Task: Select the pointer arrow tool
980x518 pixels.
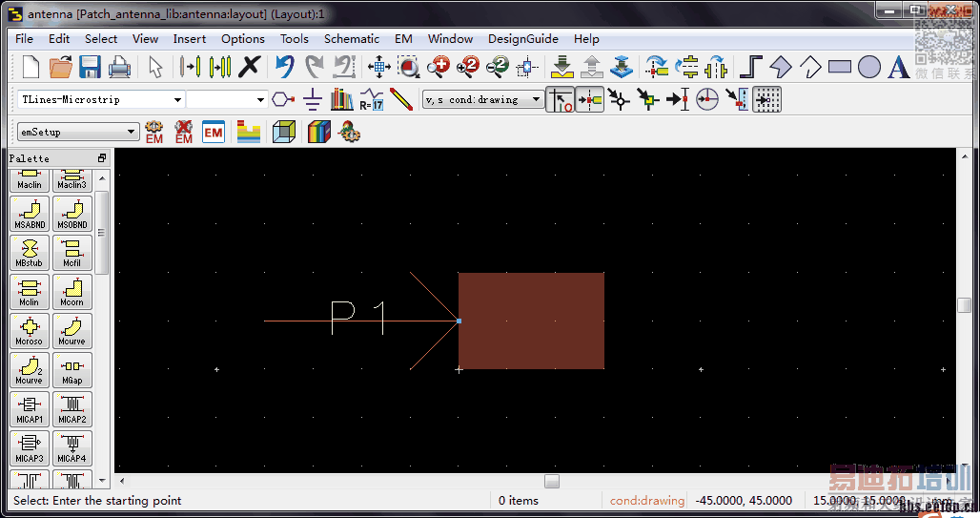Action: (x=155, y=67)
